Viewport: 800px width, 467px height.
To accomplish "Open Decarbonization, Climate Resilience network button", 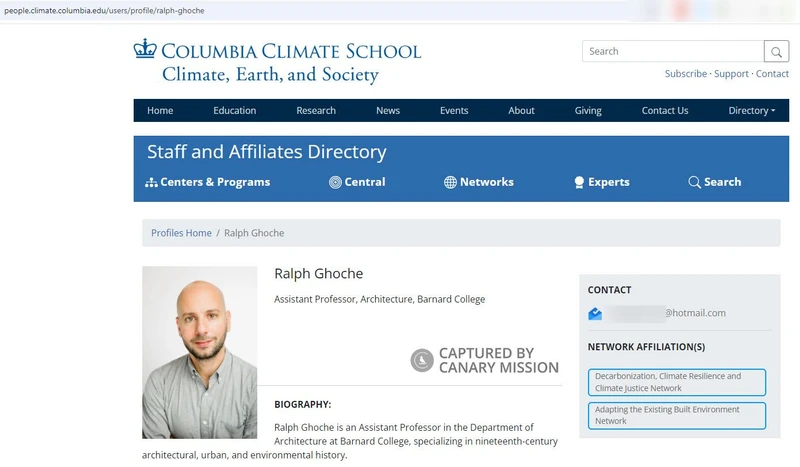I will (x=677, y=382).
